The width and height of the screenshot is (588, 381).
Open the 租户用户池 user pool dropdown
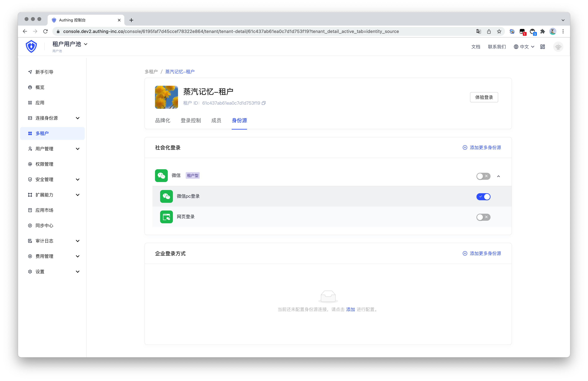(70, 44)
